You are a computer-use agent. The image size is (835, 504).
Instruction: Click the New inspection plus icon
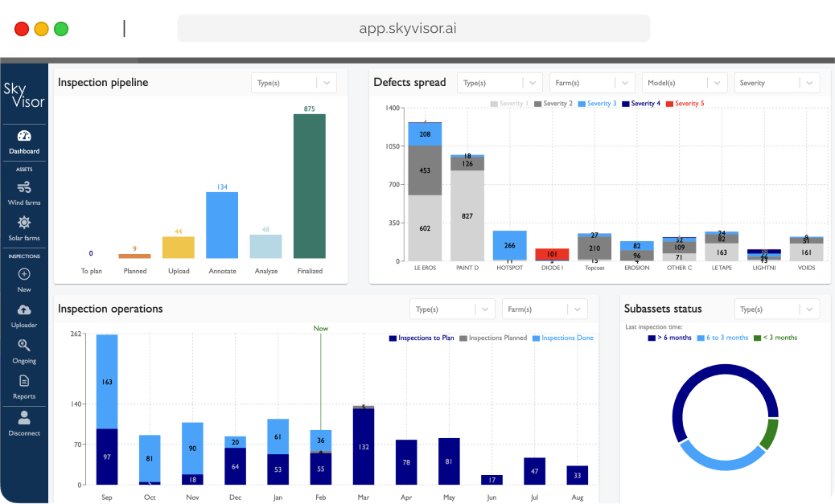coord(24,274)
